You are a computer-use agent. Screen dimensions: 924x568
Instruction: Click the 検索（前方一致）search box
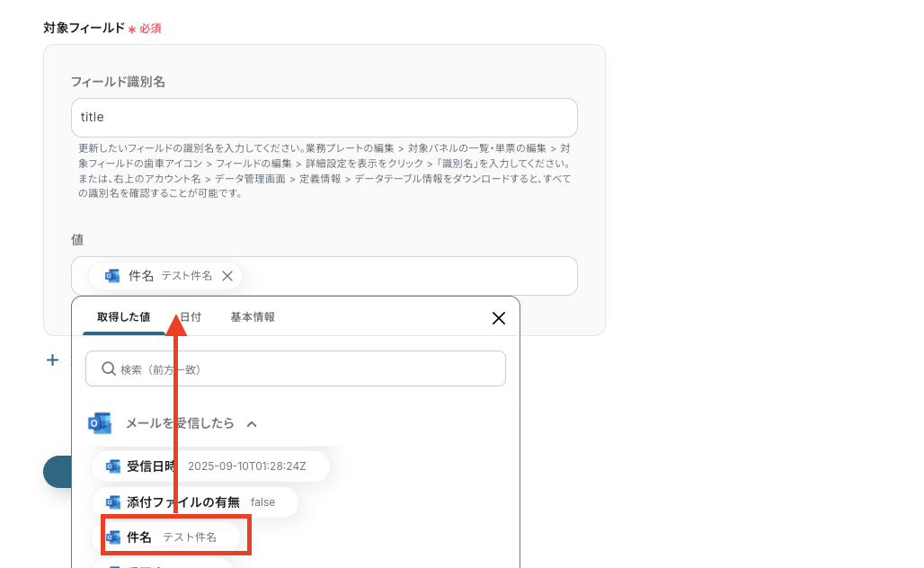pos(295,368)
